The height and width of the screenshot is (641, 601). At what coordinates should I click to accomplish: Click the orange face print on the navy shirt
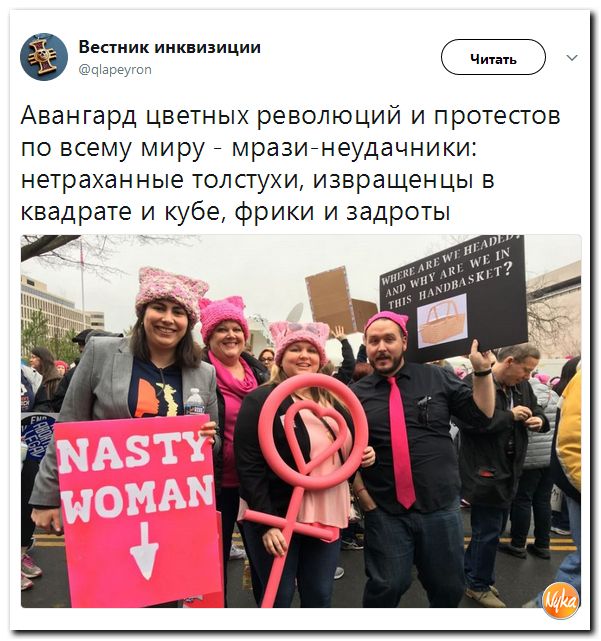tap(147, 398)
